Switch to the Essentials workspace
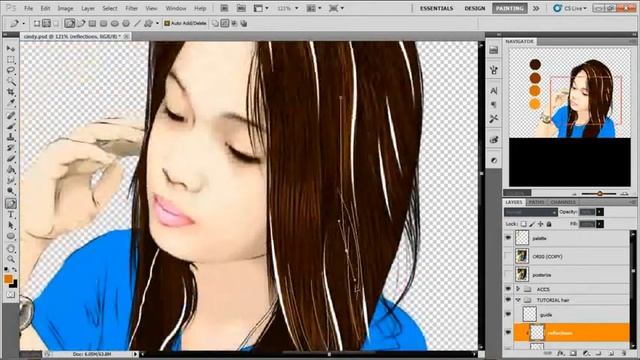 coord(436,8)
